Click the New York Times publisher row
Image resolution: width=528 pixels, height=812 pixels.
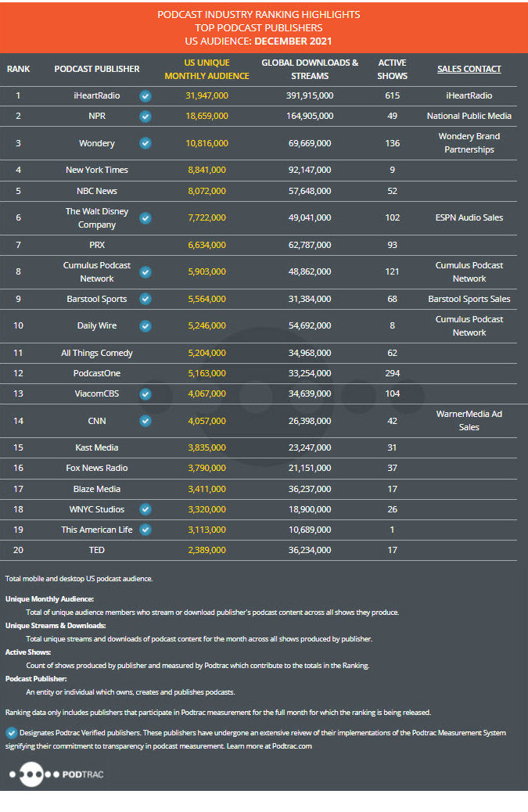pyautogui.click(x=258, y=171)
